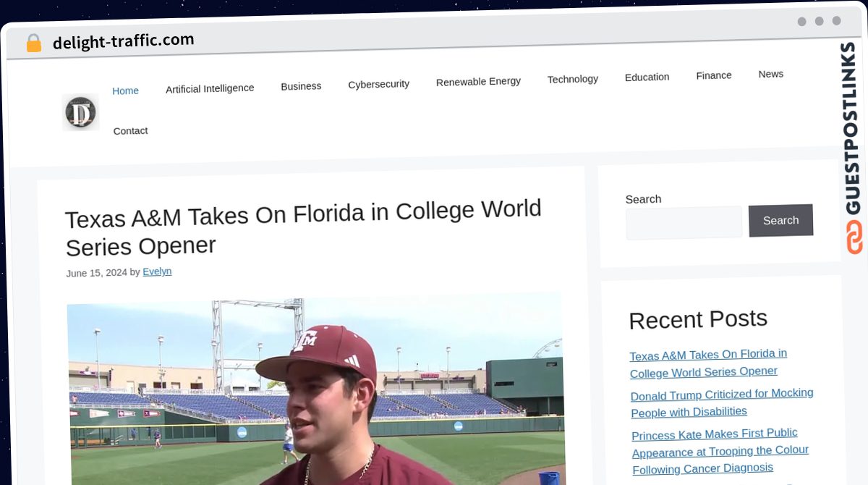Click the delight-traffic.com address text

point(123,41)
